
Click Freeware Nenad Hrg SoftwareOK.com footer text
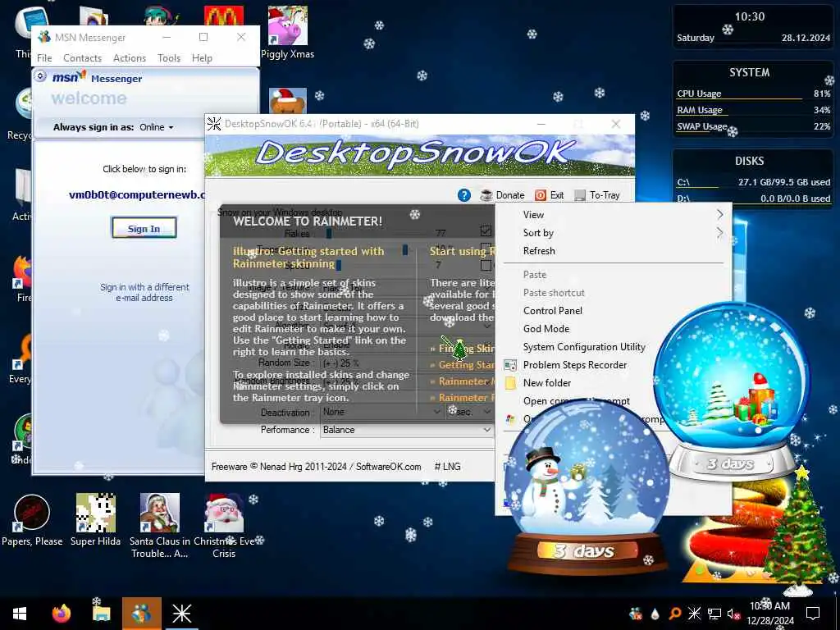[316, 467]
